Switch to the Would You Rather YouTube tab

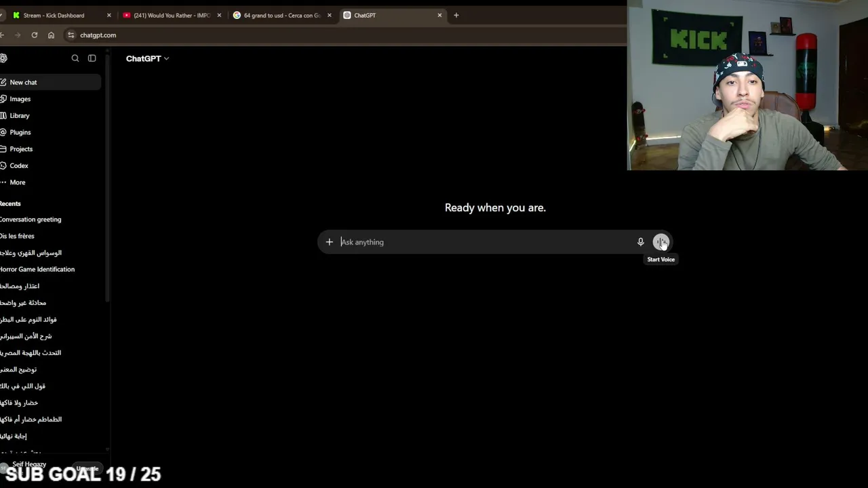click(172, 15)
